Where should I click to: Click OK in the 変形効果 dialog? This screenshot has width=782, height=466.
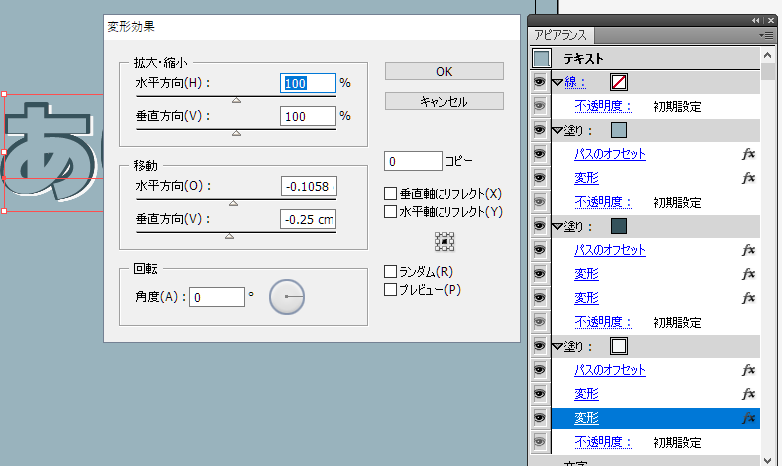pos(444,71)
